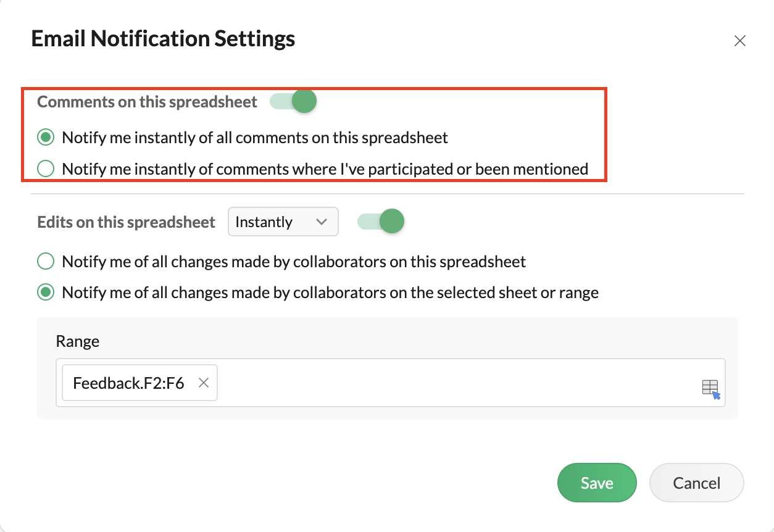
Task: Turn off the Edits on this spreadsheet switch
Action: click(x=381, y=222)
